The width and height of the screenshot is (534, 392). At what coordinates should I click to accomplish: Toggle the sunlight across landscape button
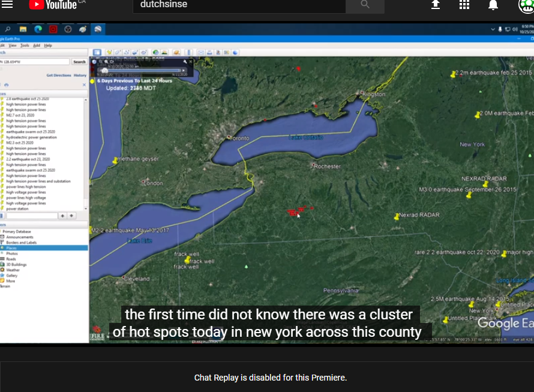click(164, 52)
